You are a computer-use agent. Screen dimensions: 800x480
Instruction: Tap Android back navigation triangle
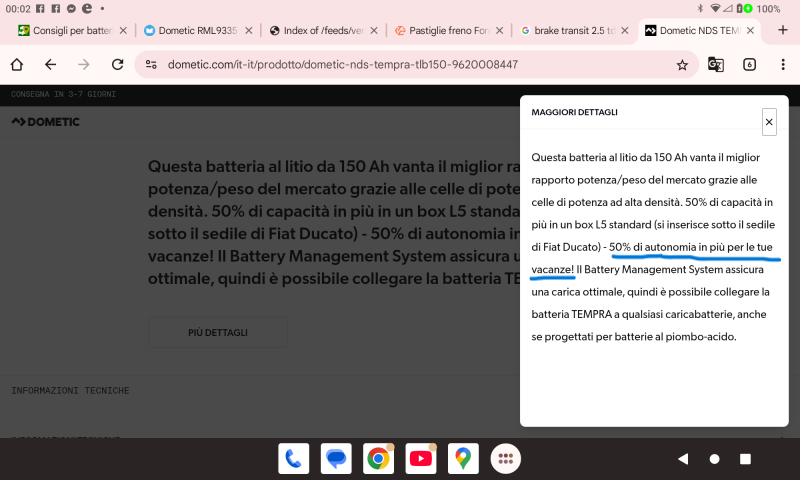[x=683, y=459]
